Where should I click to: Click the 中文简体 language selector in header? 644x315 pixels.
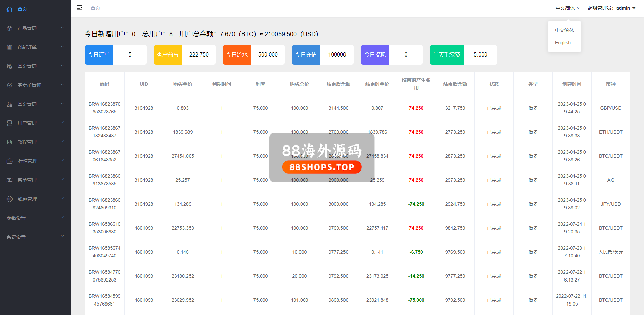pyautogui.click(x=568, y=8)
